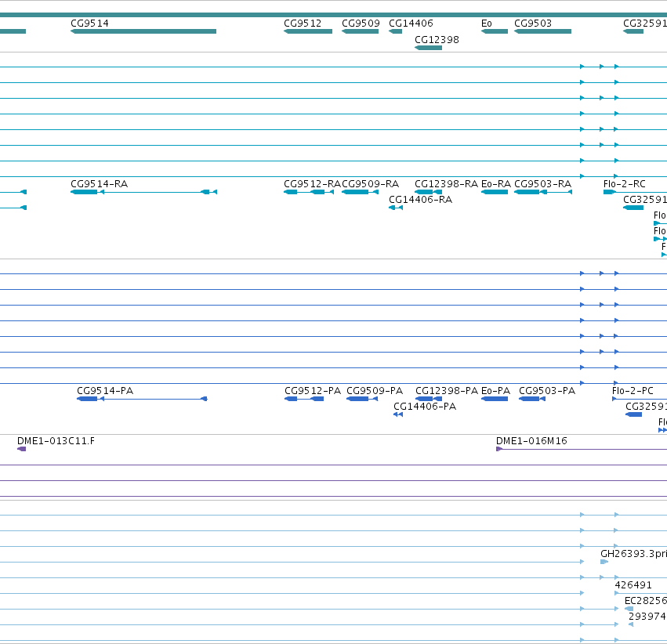Click the CG9512-RA transcript glyph
Screen dimensions: 667x644
[x=309, y=192]
